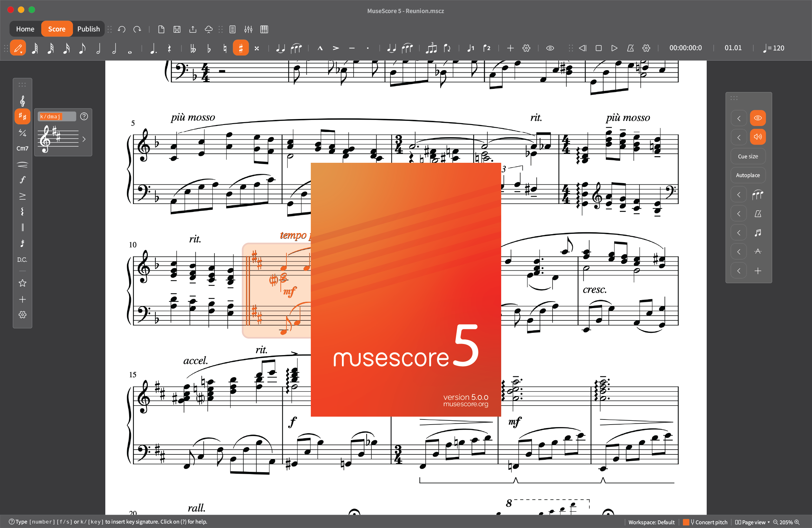Open the parts document icon

click(x=232, y=30)
